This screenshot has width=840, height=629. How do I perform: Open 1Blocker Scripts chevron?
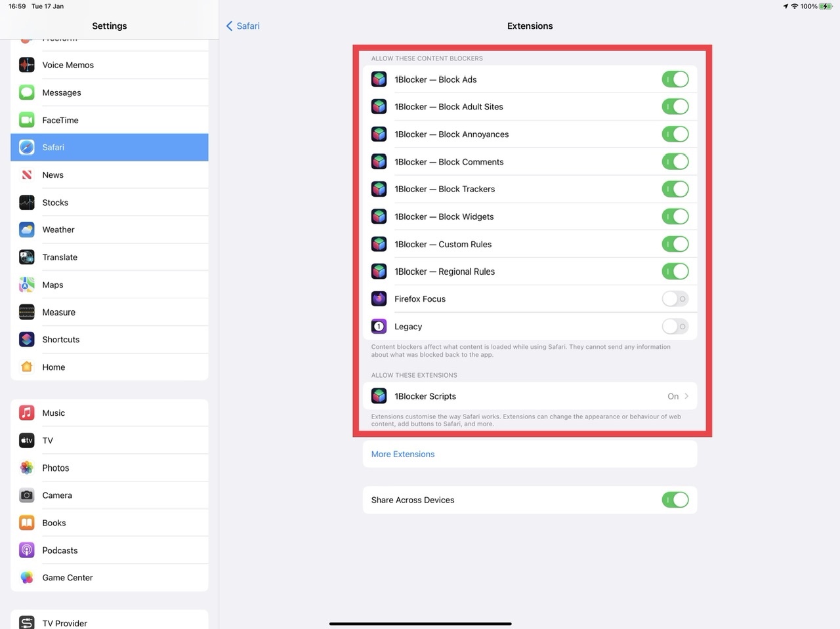pos(686,396)
